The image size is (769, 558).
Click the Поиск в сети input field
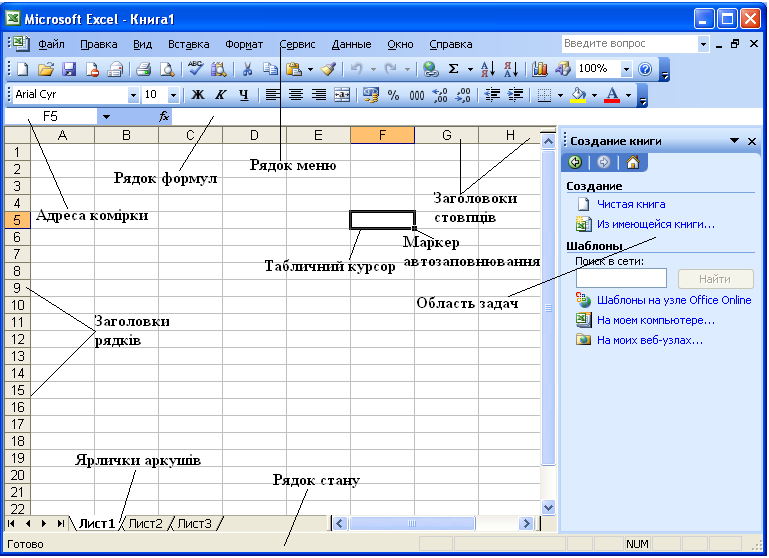coord(621,278)
